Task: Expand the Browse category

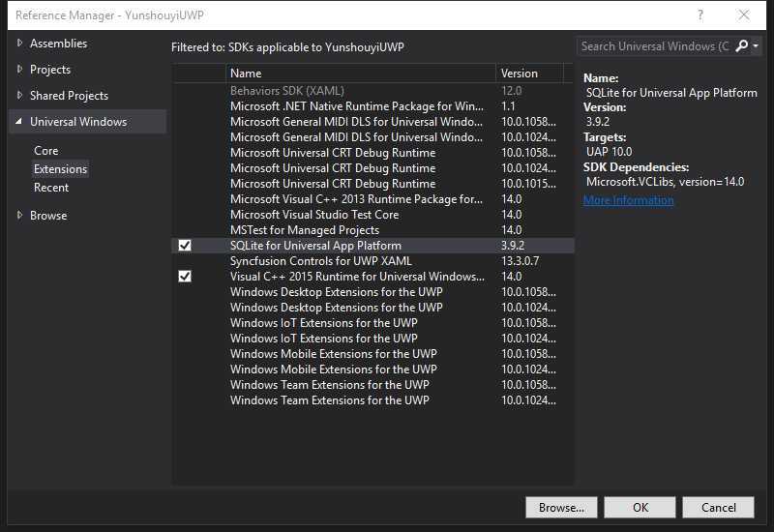Action: pos(19,215)
